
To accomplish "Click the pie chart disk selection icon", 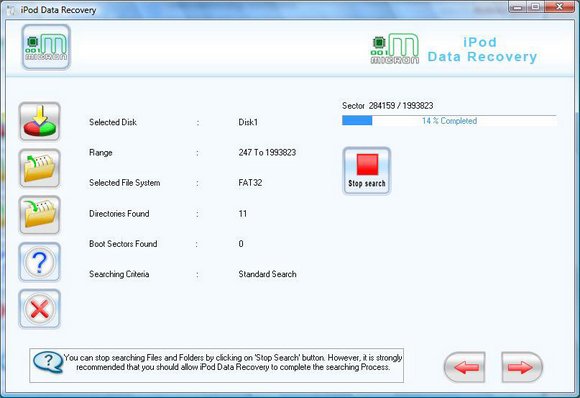I will coord(40,122).
